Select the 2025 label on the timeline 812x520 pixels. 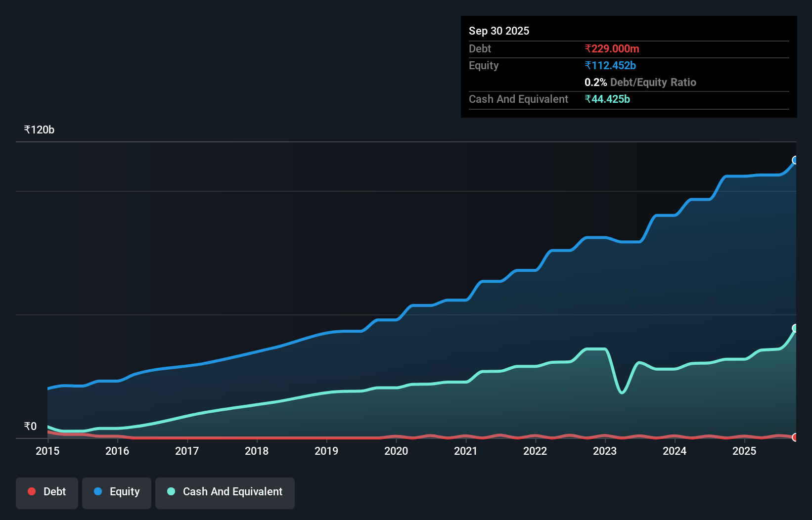[x=745, y=451]
